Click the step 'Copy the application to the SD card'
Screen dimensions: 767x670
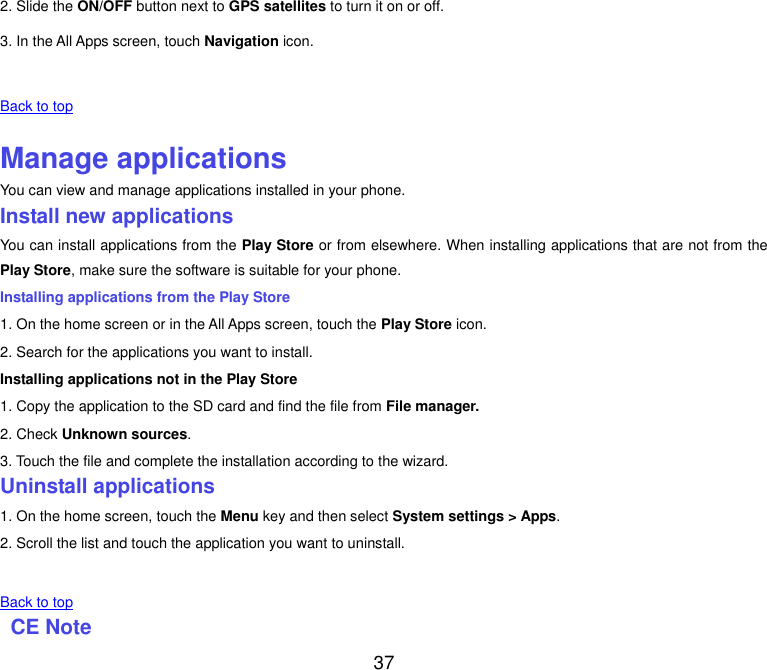[240, 406]
